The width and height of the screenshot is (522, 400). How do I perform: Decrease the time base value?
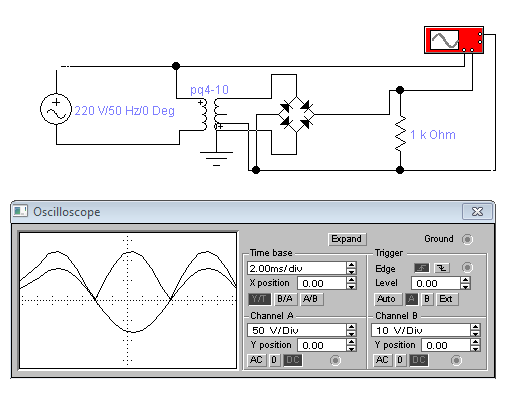coord(351,271)
